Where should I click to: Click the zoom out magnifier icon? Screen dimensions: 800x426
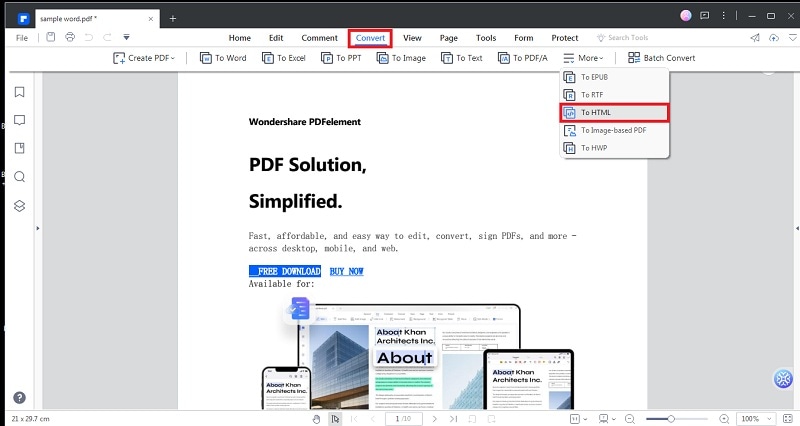[630, 419]
